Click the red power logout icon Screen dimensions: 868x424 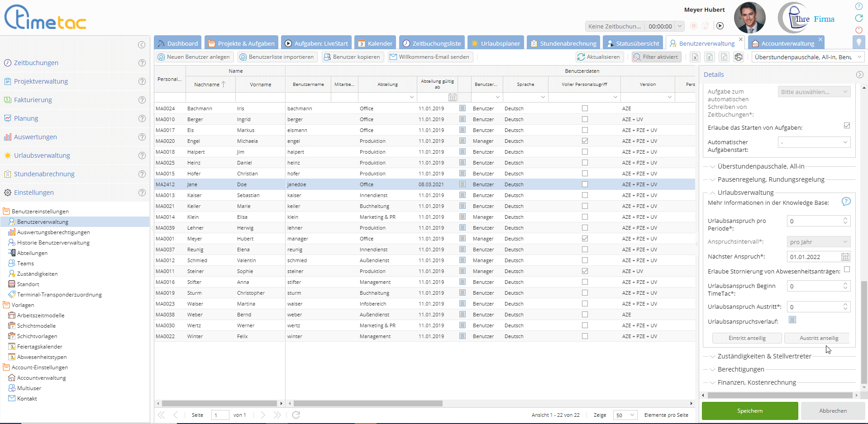tap(858, 30)
